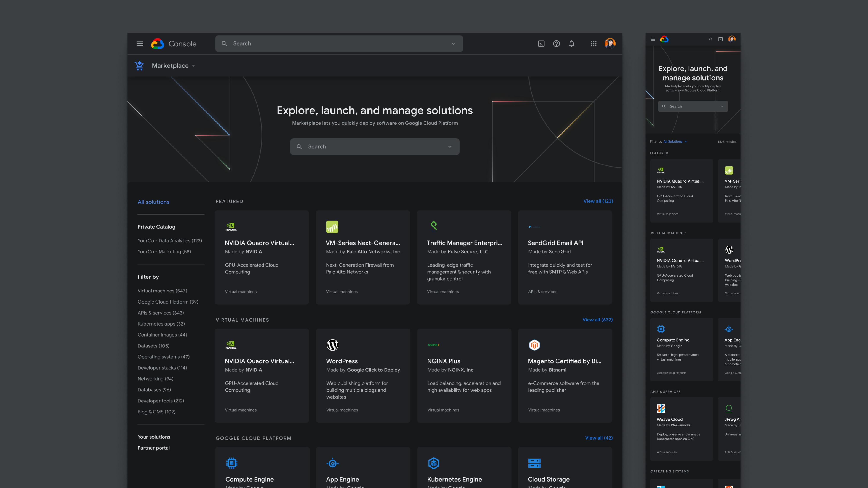Image resolution: width=868 pixels, height=488 pixels.
Task: Open the user profile avatar in main window
Action: 610,43
